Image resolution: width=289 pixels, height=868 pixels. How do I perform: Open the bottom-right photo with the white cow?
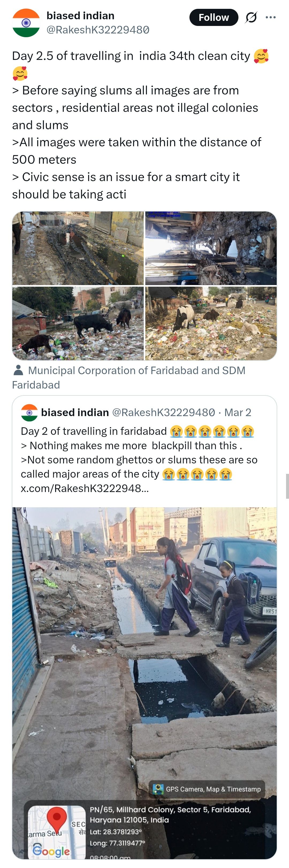tap(211, 323)
